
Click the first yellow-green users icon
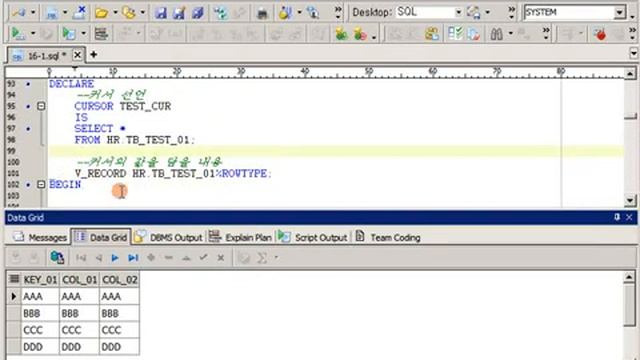(x=341, y=34)
